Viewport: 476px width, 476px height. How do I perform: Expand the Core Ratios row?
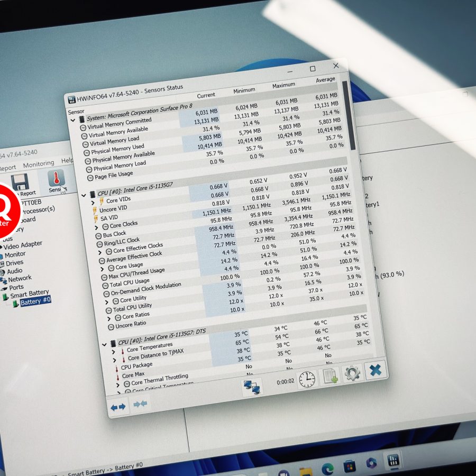[x=109, y=319]
